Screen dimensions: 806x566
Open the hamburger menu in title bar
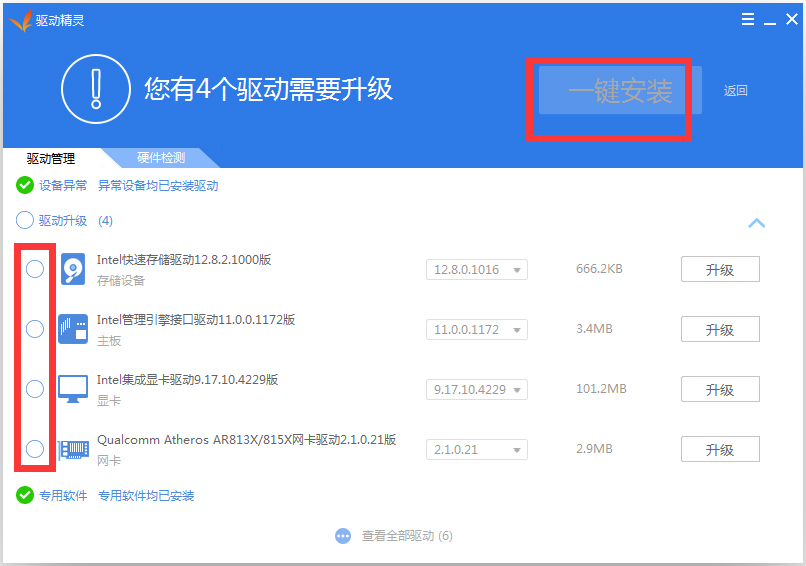coord(748,20)
